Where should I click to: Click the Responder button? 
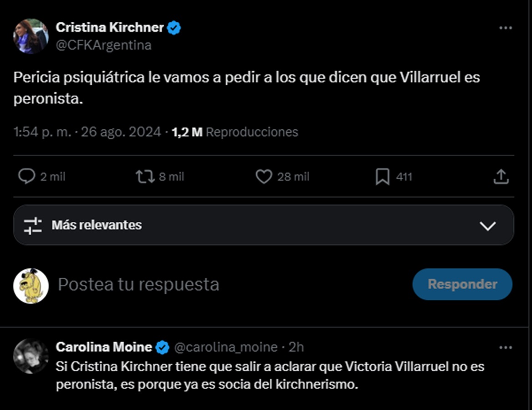coord(462,284)
